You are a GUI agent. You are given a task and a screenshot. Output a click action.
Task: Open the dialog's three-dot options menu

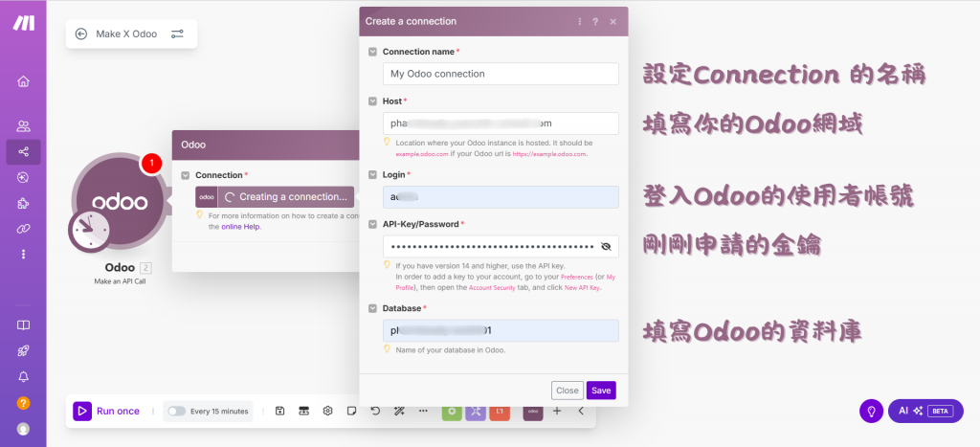pyautogui.click(x=579, y=21)
